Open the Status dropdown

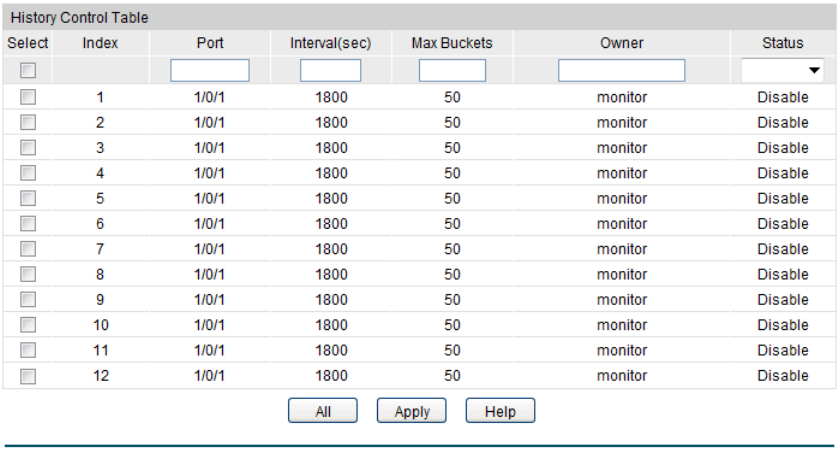pos(782,71)
